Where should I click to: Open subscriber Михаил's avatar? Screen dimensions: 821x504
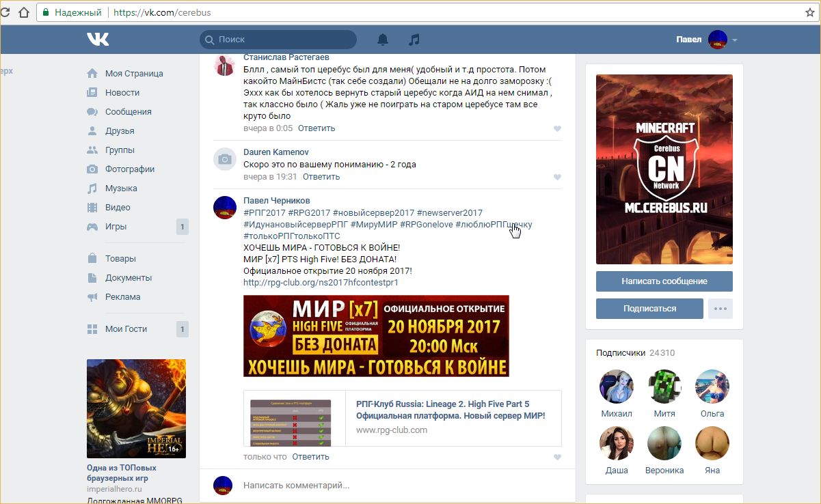pos(617,387)
